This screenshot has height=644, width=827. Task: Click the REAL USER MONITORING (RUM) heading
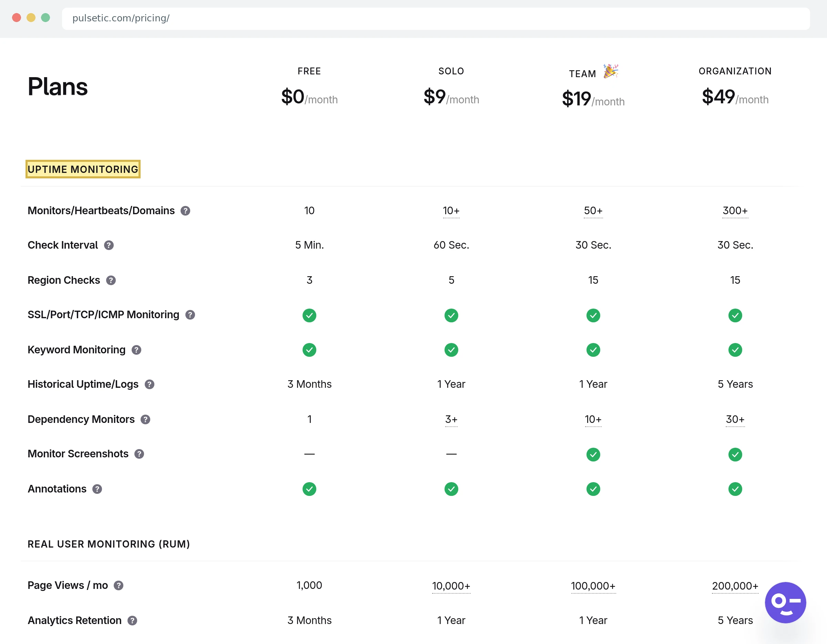109,544
